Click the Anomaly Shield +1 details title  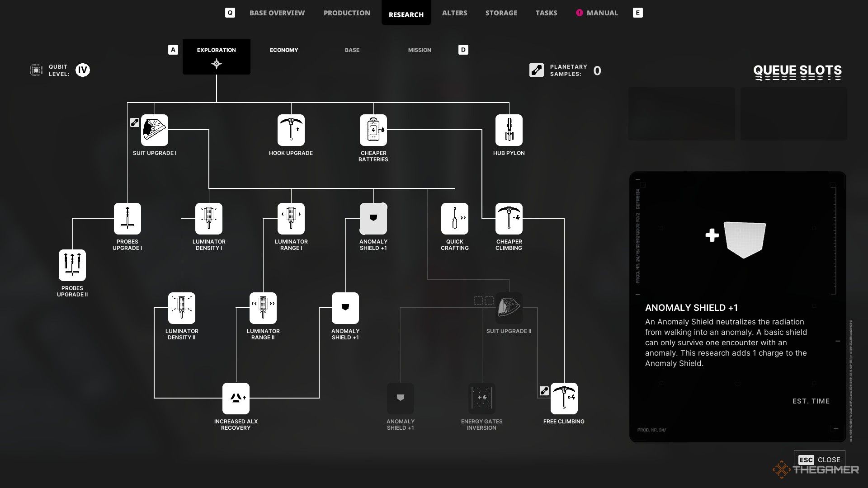pos(691,308)
